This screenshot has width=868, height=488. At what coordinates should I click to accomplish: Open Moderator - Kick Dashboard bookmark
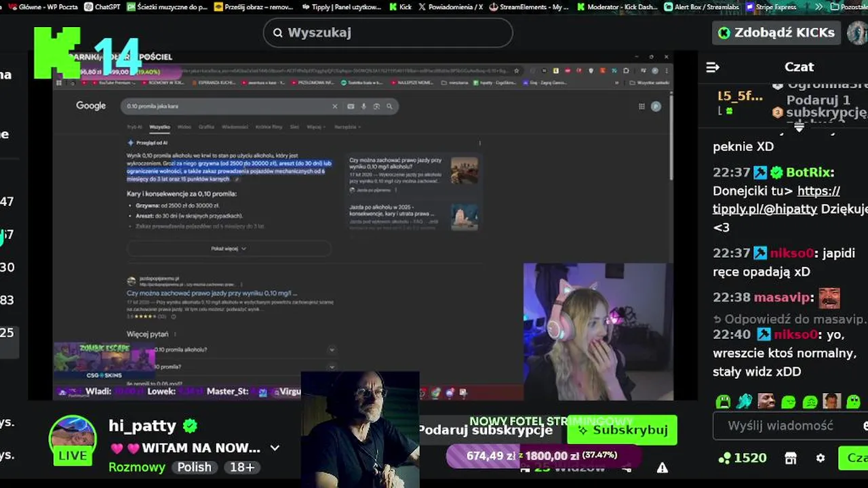pyautogui.click(x=618, y=7)
